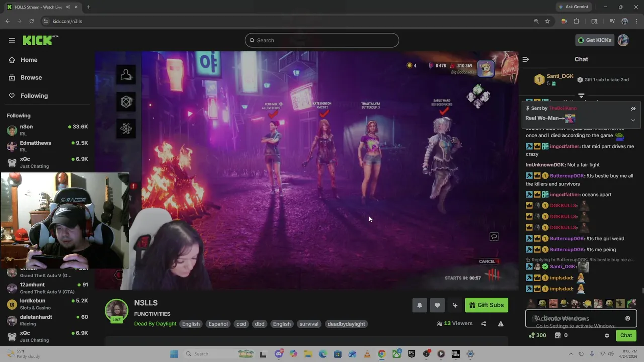Click the Get KICKs button
Viewport: 644px width, 362px height.
click(x=595, y=40)
